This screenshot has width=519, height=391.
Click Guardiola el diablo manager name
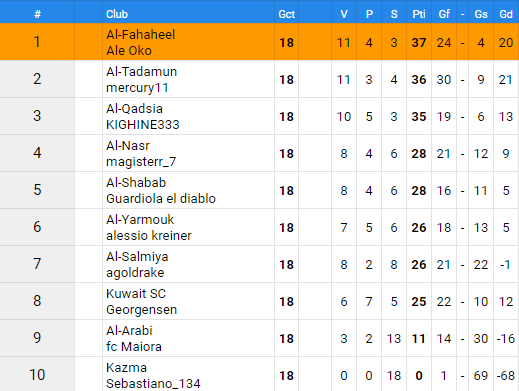(161, 199)
